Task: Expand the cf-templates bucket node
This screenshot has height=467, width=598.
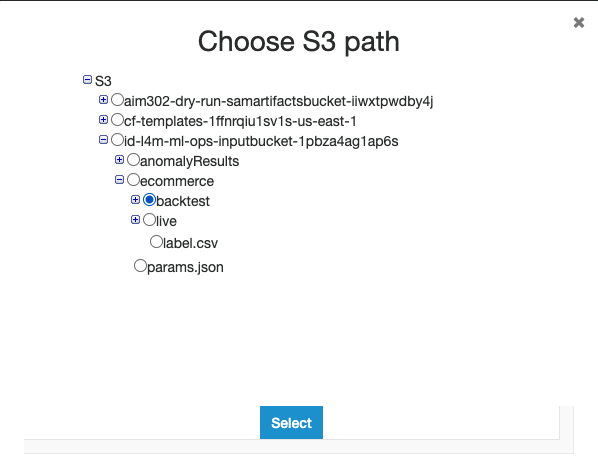Action: point(103,120)
